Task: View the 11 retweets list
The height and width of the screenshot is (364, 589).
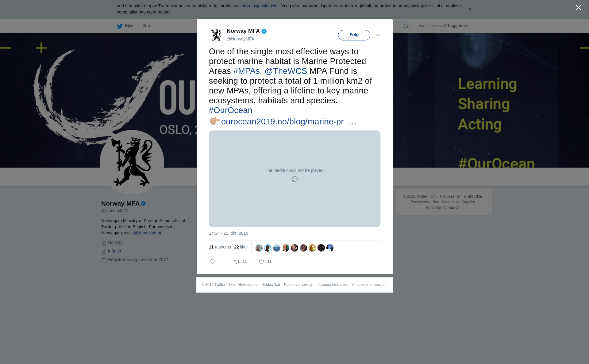Action: click(x=220, y=247)
